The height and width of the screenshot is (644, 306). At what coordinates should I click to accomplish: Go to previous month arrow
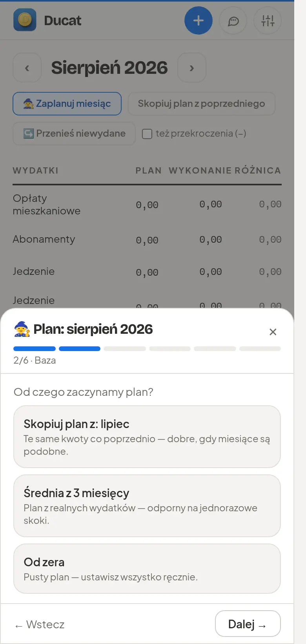point(27,68)
